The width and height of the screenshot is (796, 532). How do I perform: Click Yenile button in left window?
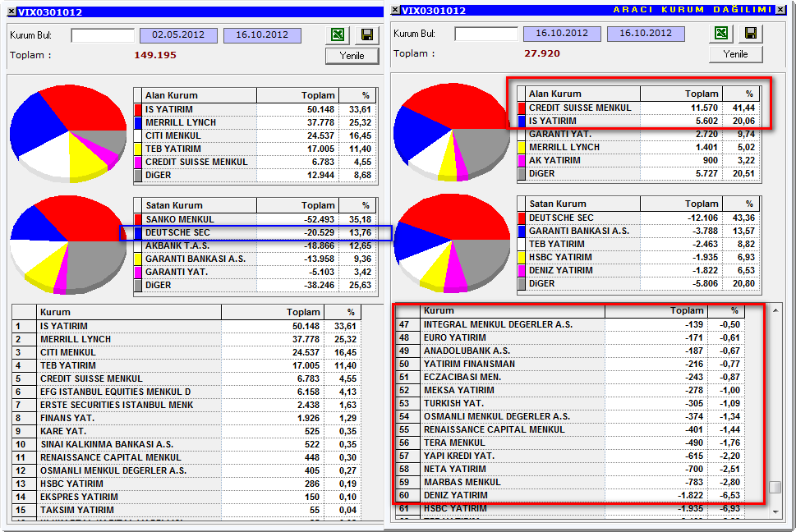[x=352, y=56]
